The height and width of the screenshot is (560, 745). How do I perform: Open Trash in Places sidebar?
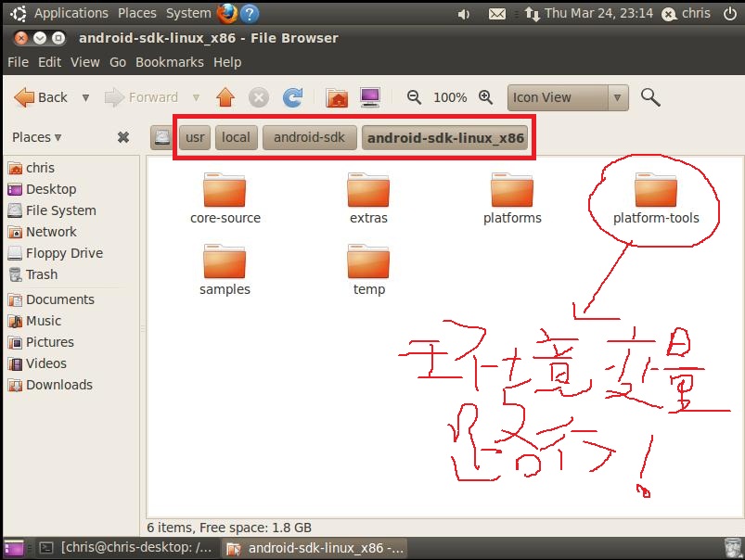(32, 275)
